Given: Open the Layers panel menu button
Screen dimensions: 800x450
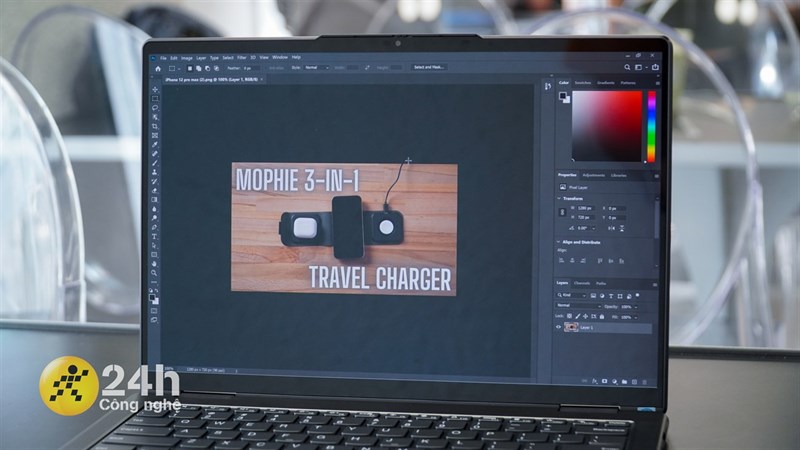Looking at the screenshot, I should tap(655, 284).
